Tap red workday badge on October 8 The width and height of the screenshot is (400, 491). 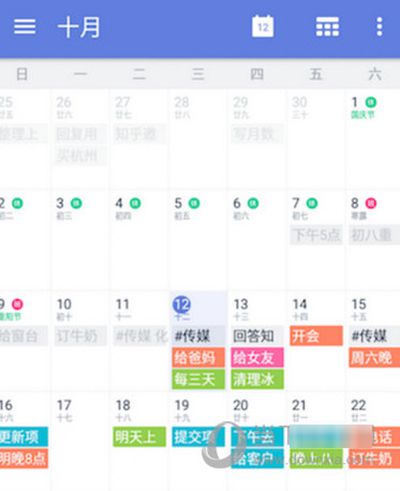[371, 203]
